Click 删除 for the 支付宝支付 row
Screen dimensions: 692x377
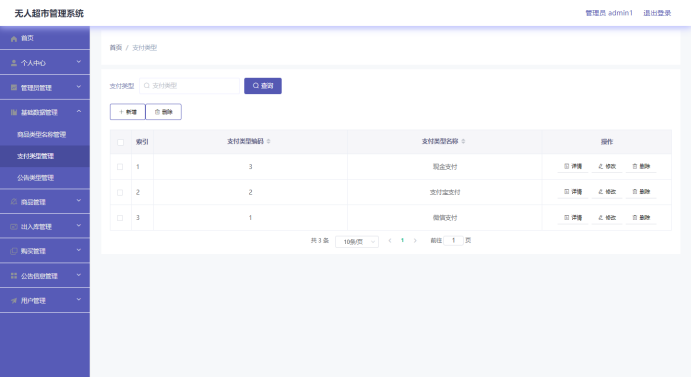pos(641,192)
